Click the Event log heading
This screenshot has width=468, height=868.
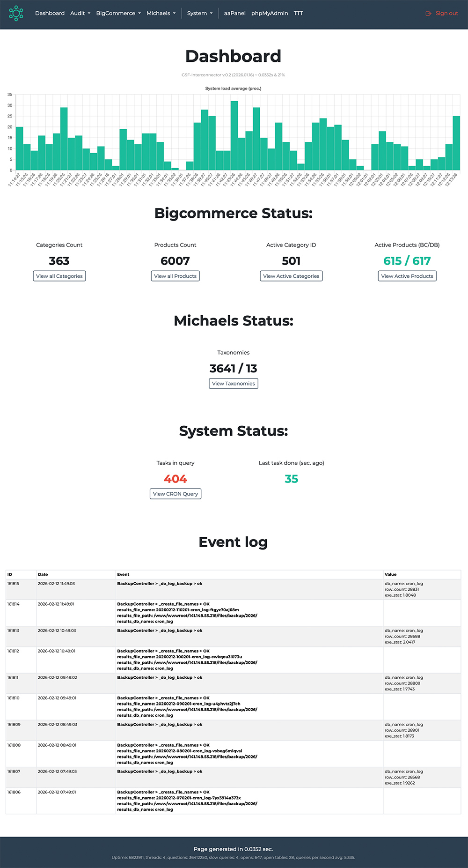234,542
